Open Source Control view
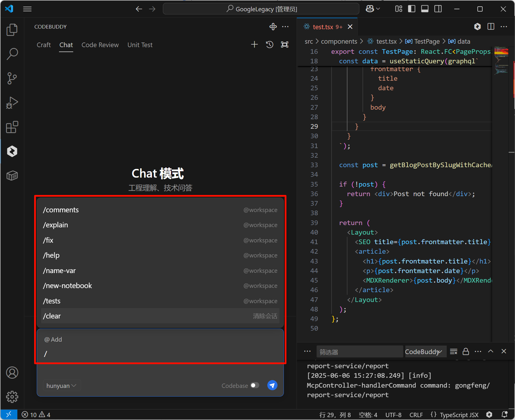The width and height of the screenshot is (515, 420). (12, 78)
